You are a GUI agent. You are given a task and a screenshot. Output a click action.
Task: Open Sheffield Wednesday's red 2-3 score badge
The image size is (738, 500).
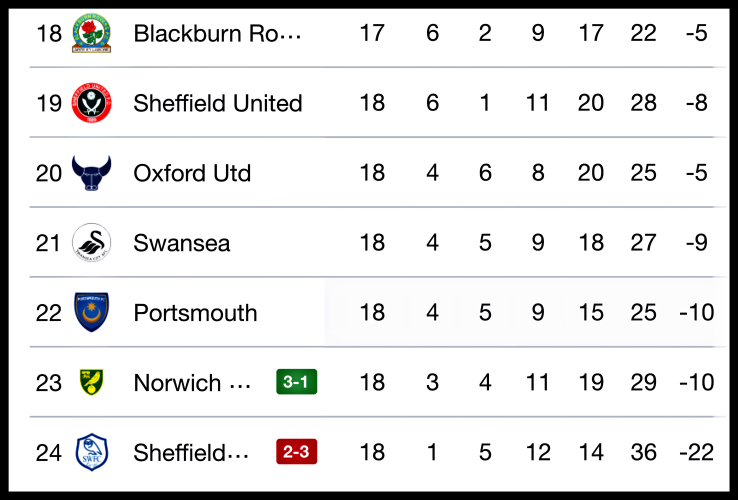pos(297,452)
